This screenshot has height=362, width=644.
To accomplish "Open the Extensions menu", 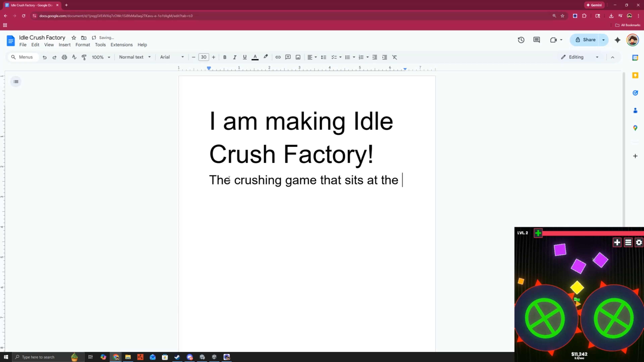I will [x=121, y=45].
